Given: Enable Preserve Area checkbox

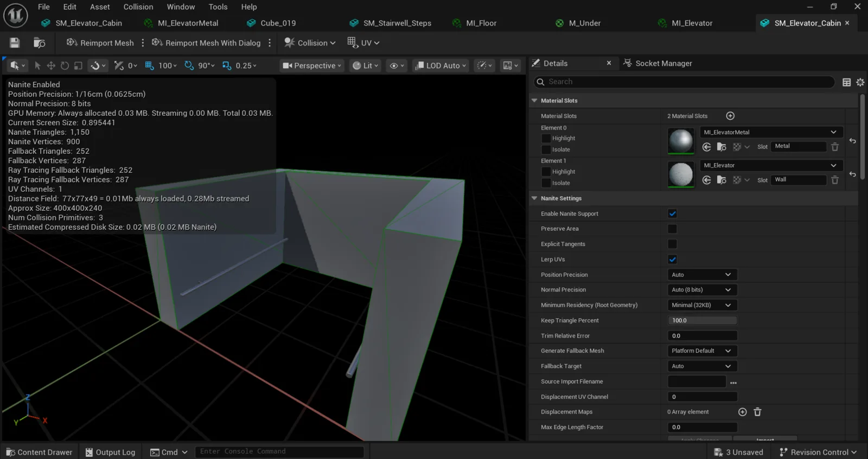Looking at the screenshot, I should point(672,229).
